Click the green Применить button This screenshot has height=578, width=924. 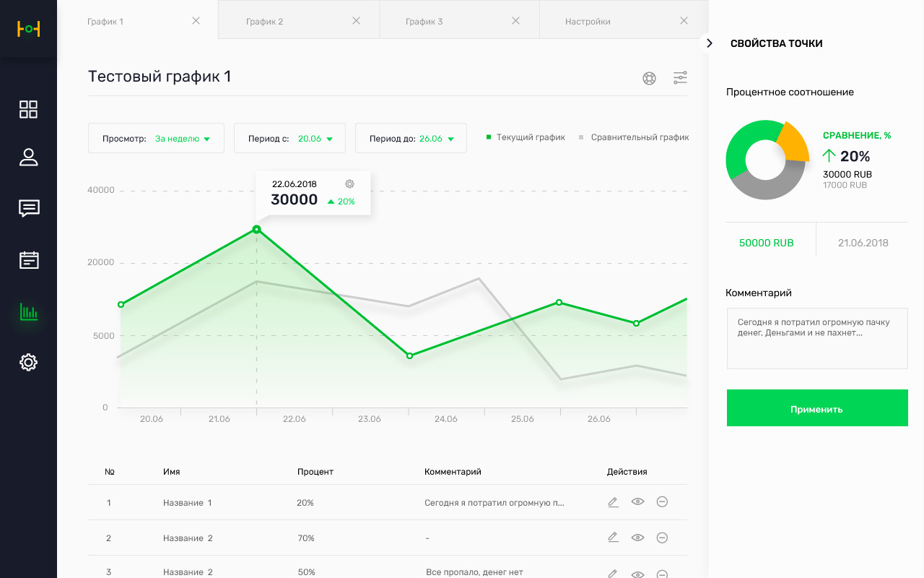[817, 408]
